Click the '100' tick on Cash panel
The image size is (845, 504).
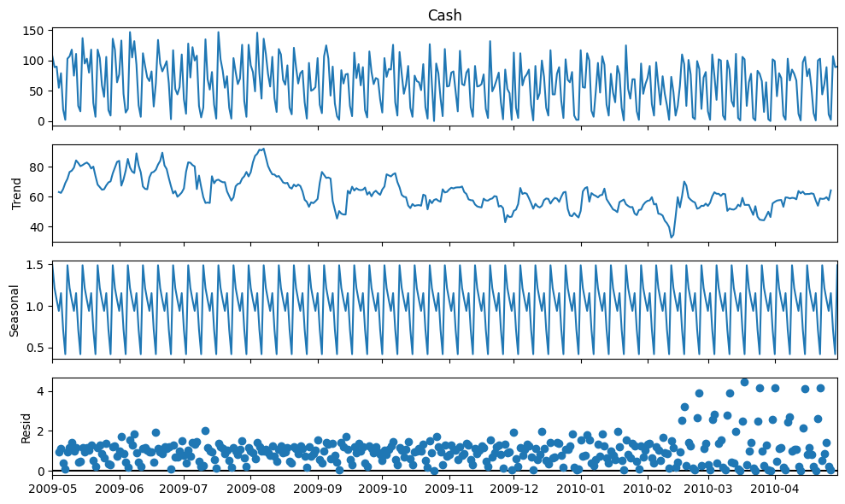pyautogui.click(x=32, y=62)
